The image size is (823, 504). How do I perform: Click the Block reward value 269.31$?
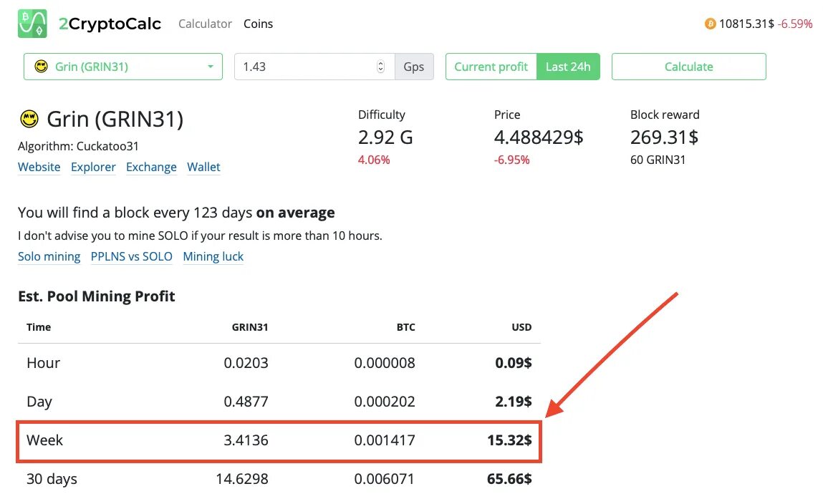pos(664,137)
